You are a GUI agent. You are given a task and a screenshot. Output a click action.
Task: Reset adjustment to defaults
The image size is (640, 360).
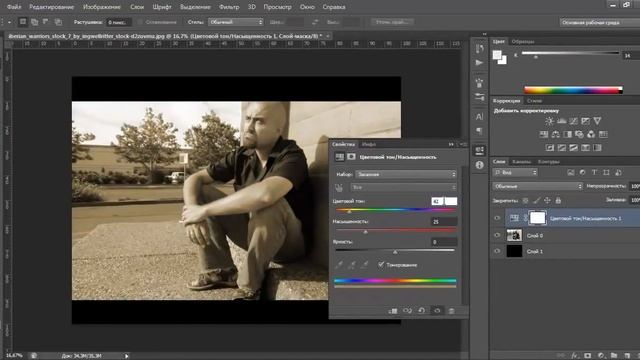(x=422, y=311)
